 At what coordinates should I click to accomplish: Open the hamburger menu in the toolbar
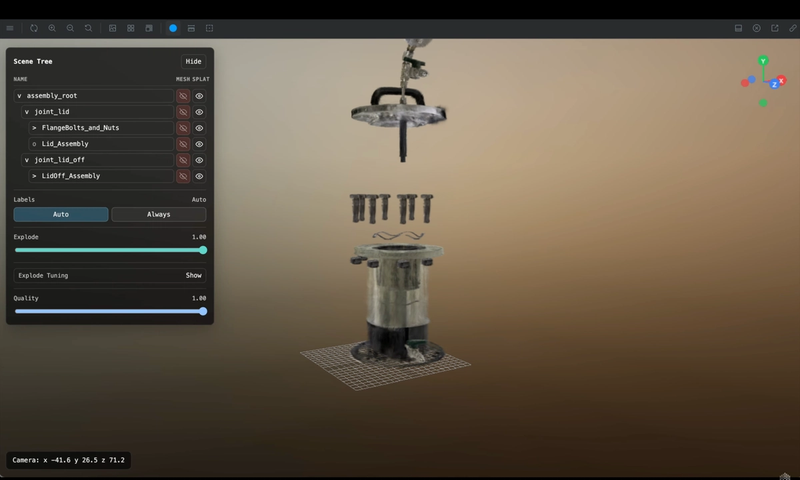10,28
